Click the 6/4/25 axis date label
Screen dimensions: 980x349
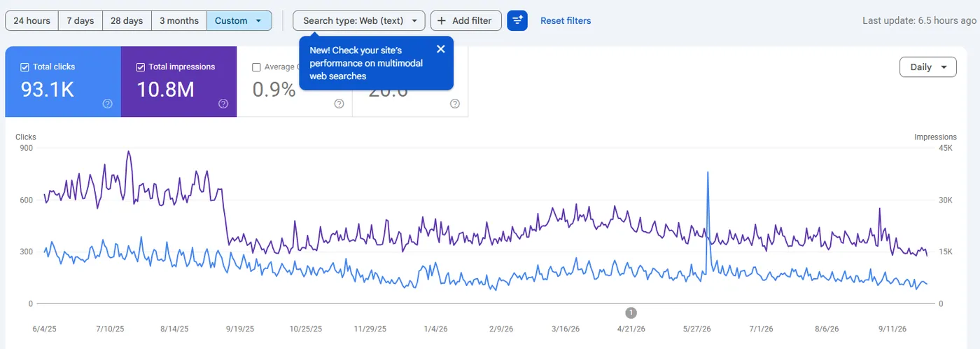click(44, 328)
